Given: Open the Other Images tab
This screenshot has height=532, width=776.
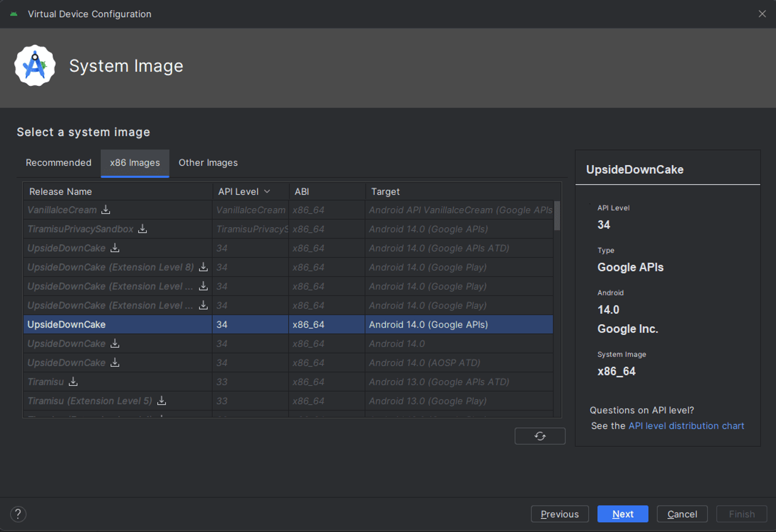Looking at the screenshot, I should click(x=208, y=162).
